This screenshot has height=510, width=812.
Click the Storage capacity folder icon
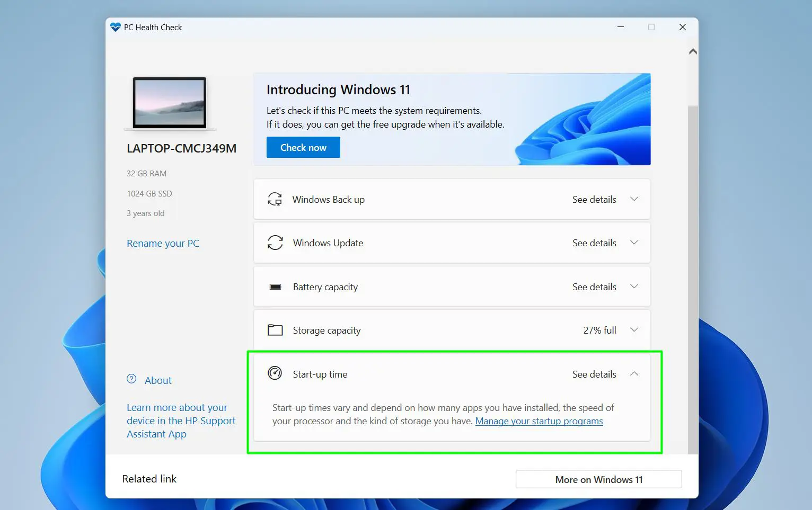coord(275,330)
